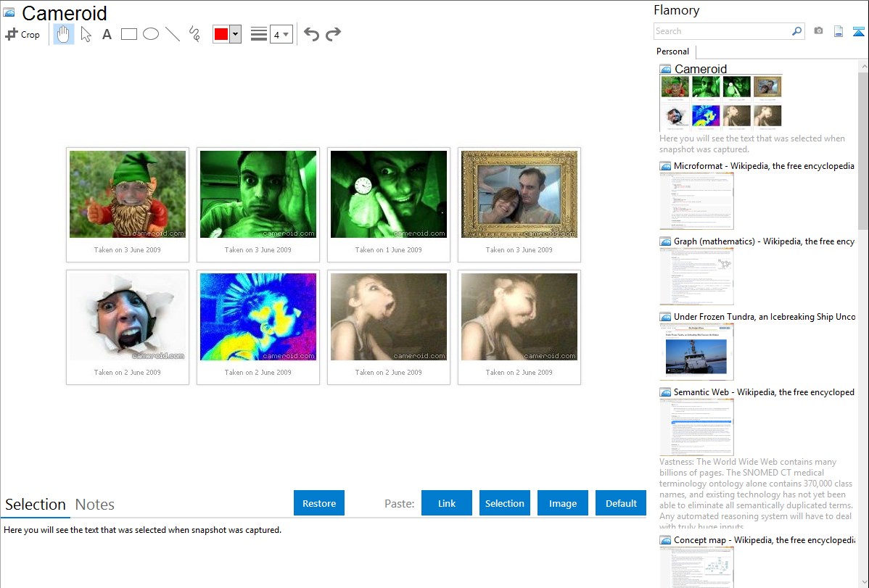The height and width of the screenshot is (588, 869).
Task: Click the Flamory icon beside the Cameroid title
Action: pyautogui.click(x=9, y=13)
